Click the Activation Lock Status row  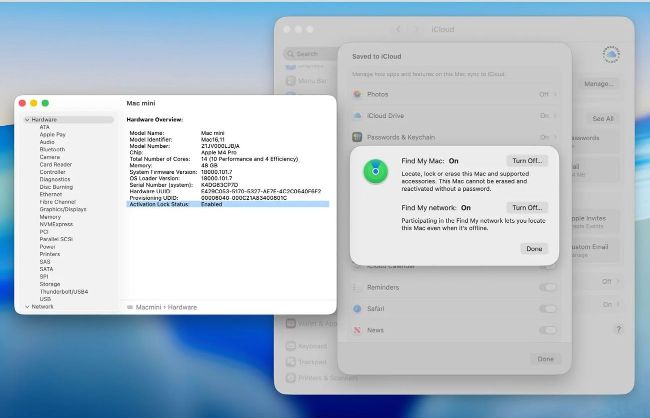tap(228, 204)
